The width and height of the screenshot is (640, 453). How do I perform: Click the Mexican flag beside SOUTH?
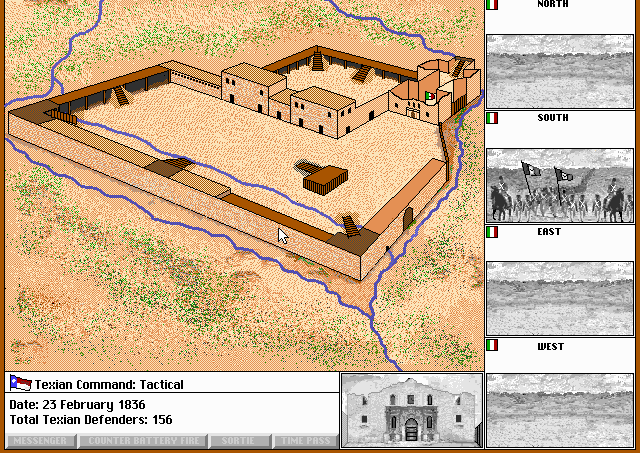click(491, 118)
